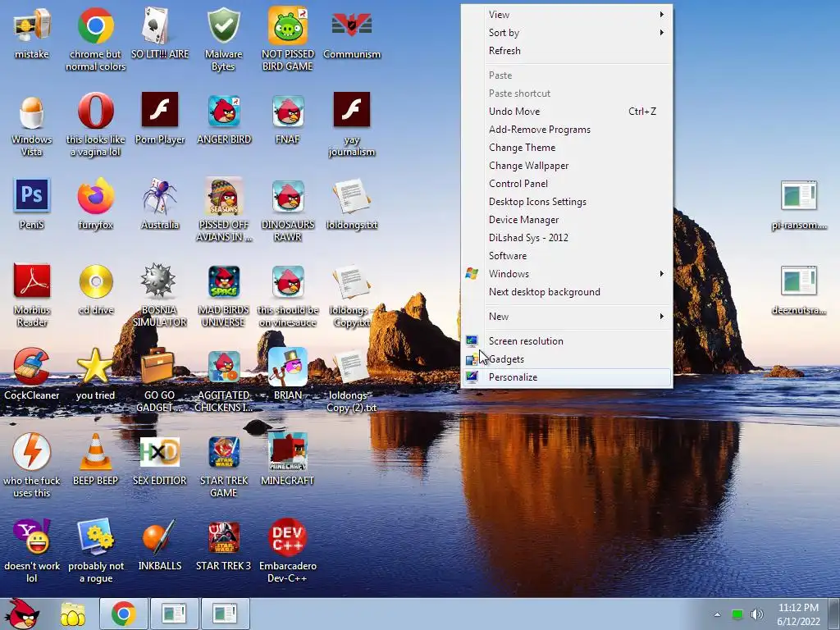840x630 pixels.
Task: Select the BEEP BEEP traffic cone icon
Action: point(95,459)
